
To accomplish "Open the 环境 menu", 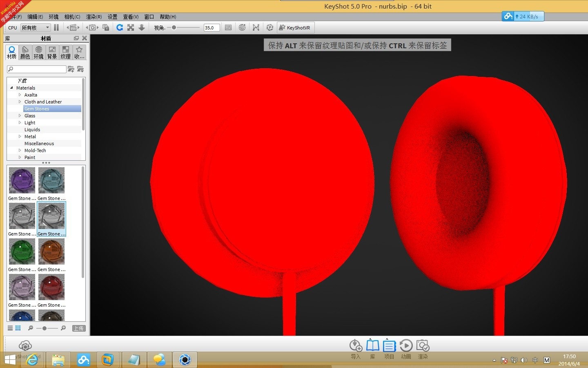I will [53, 17].
